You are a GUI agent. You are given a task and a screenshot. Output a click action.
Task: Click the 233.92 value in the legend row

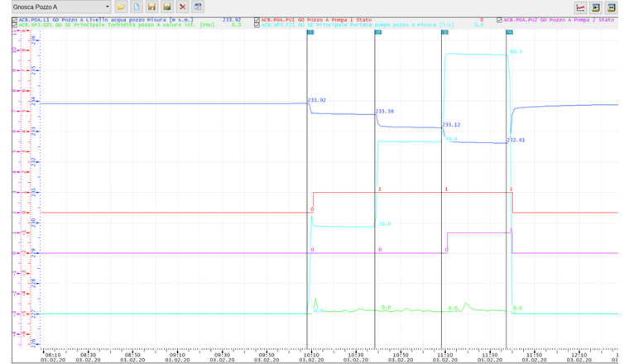pyautogui.click(x=232, y=20)
